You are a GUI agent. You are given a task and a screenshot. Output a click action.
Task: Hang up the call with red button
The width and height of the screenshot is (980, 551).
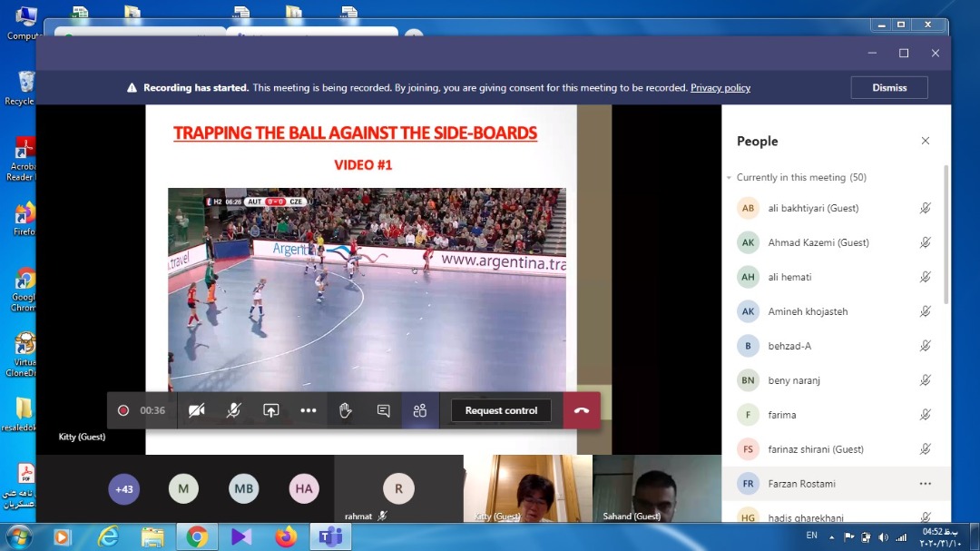[582, 410]
